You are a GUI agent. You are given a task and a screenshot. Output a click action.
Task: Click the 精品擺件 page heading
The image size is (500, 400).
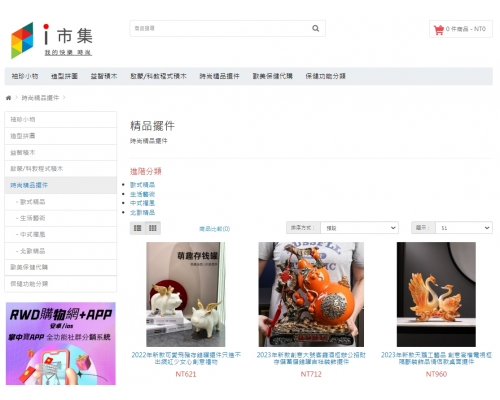152,126
